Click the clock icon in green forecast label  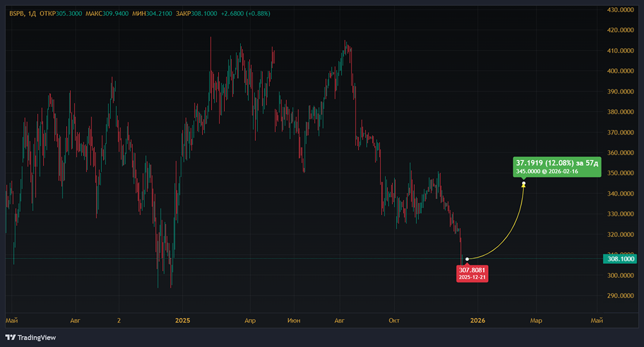[544, 171]
